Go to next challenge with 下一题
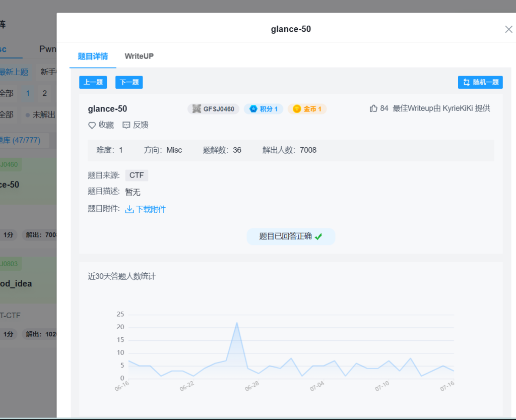 coord(129,82)
